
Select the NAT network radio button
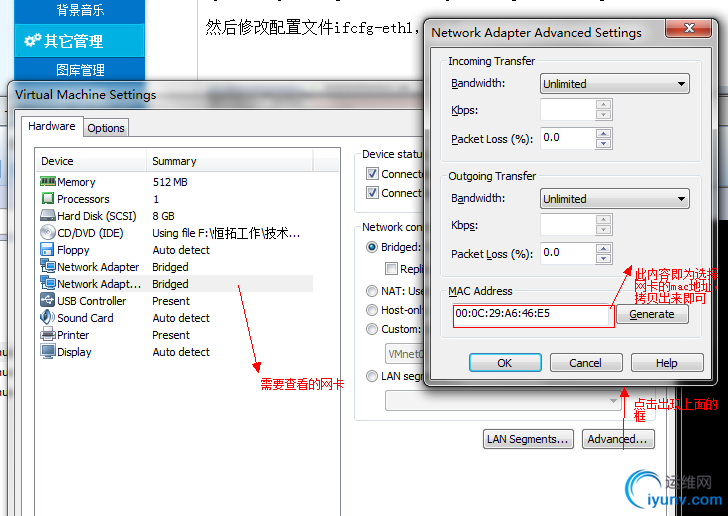coord(371,291)
